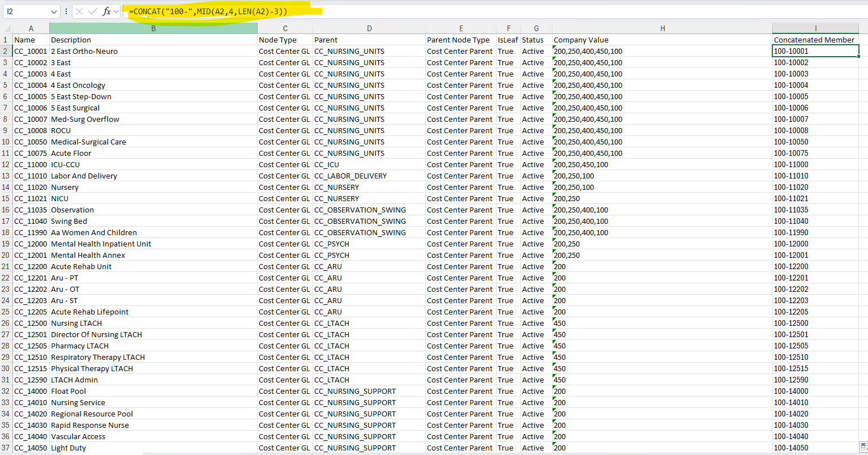Select column I header
This screenshot has width=868, height=455.
pyautogui.click(x=815, y=28)
